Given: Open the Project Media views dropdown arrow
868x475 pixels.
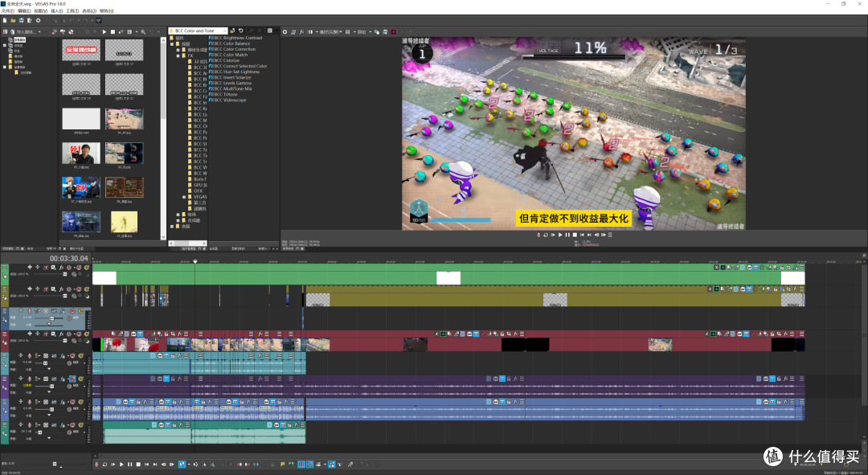Looking at the screenshot, I should click(x=136, y=31).
